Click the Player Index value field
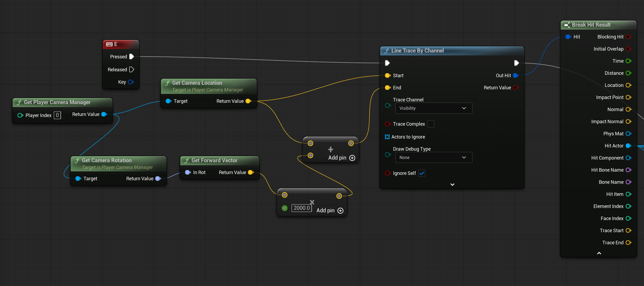644x286 pixels. 57,115
